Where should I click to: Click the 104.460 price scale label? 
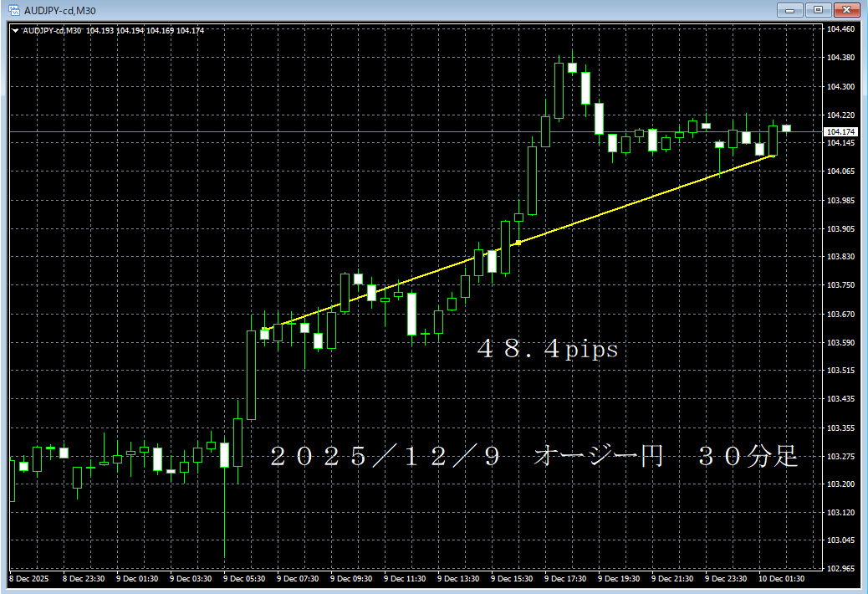coord(840,29)
